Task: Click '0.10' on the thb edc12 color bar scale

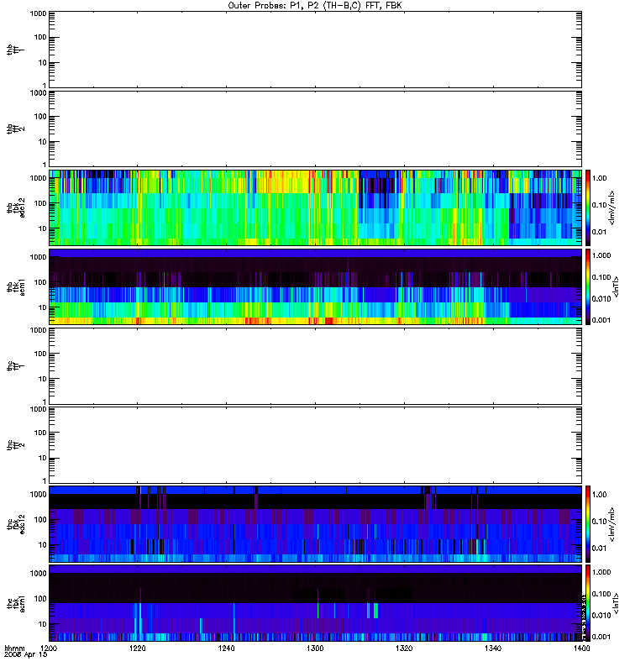Action: point(599,205)
